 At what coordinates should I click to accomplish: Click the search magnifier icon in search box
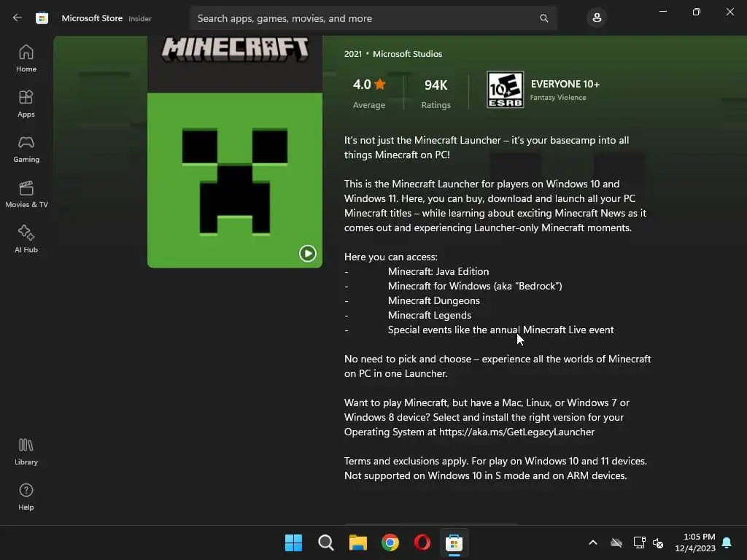(543, 18)
